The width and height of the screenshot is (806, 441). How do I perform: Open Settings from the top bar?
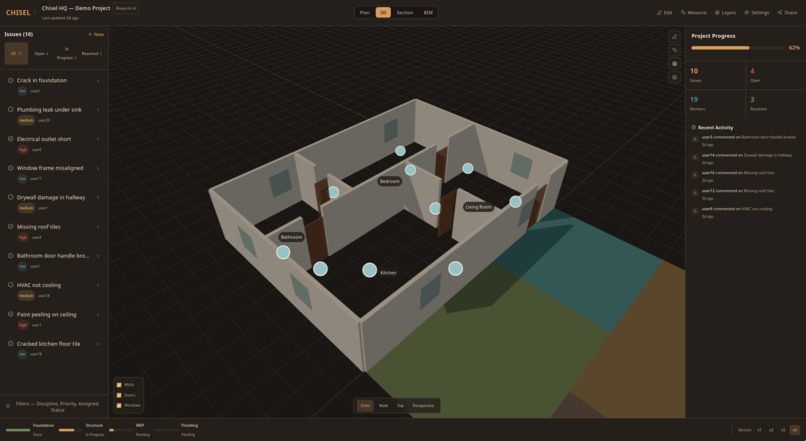[757, 12]
